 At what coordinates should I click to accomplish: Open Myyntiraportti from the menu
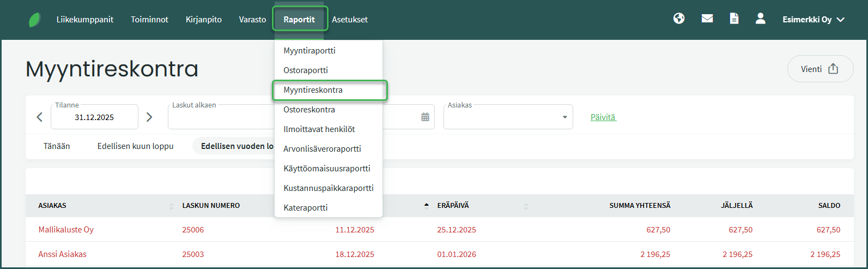[309, 51]
